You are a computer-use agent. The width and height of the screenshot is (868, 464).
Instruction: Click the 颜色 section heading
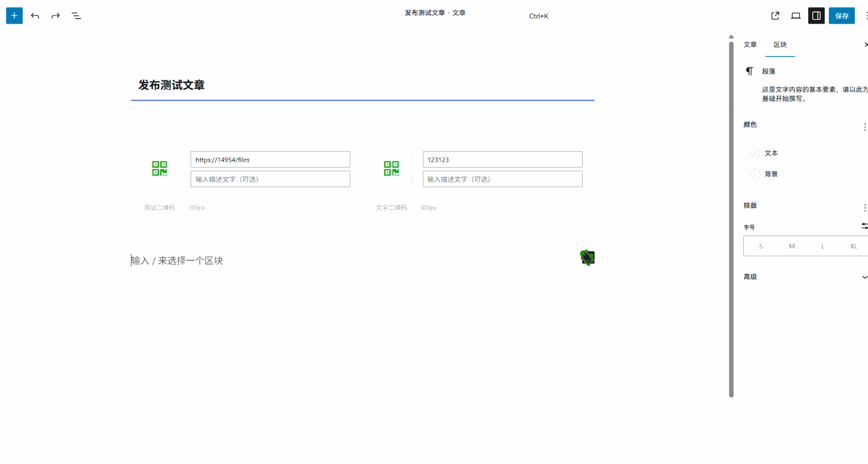coord(750,125)
